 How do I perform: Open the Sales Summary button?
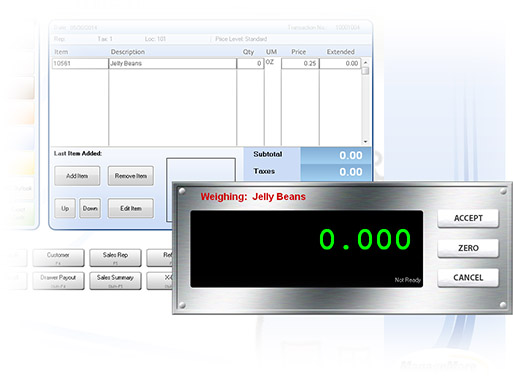pos(115,281)
